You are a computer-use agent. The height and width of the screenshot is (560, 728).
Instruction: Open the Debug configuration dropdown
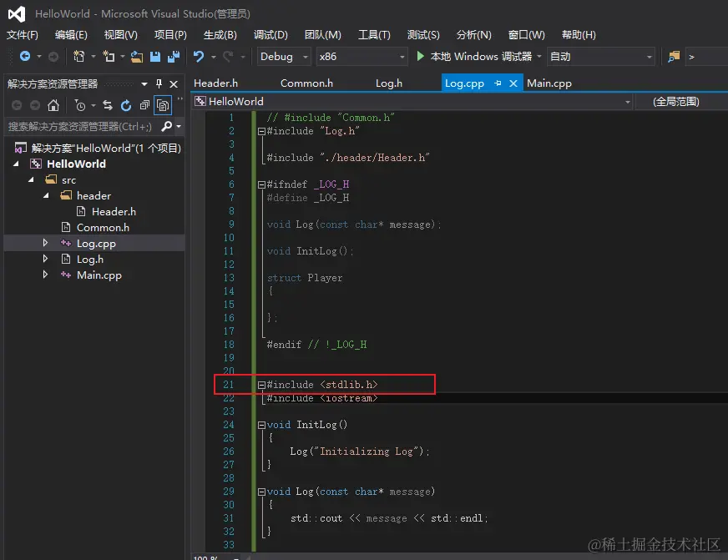[282, 57]
